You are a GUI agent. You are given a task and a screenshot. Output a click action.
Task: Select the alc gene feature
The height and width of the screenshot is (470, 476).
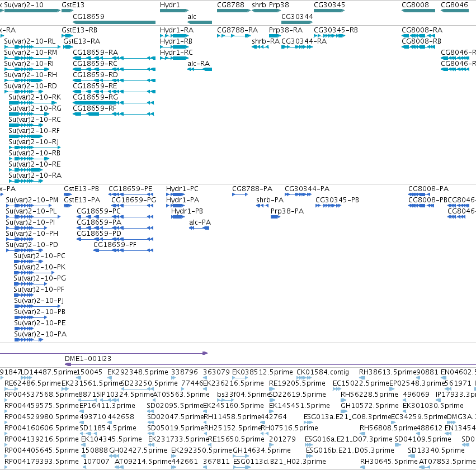click(200, 22)
